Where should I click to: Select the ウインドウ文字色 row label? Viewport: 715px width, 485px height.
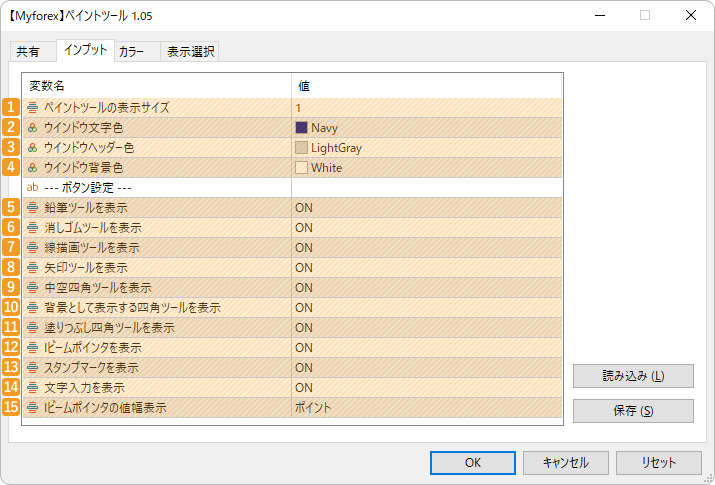(83, 128)
